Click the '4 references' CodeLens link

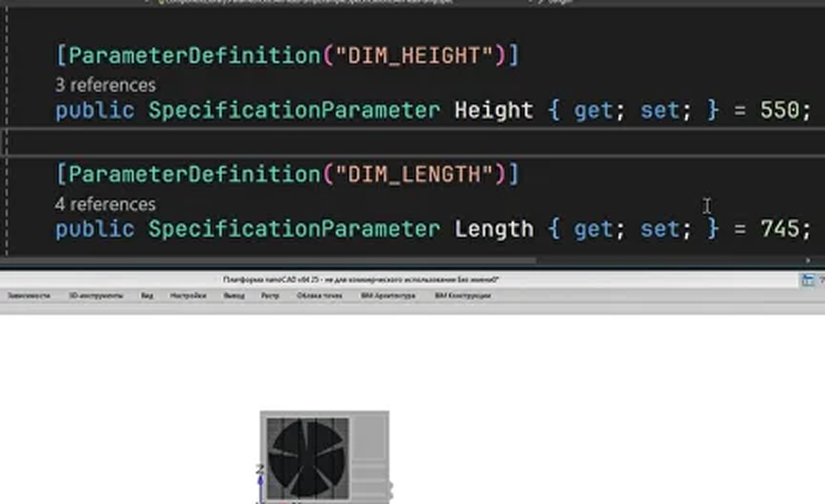[105, 204]
